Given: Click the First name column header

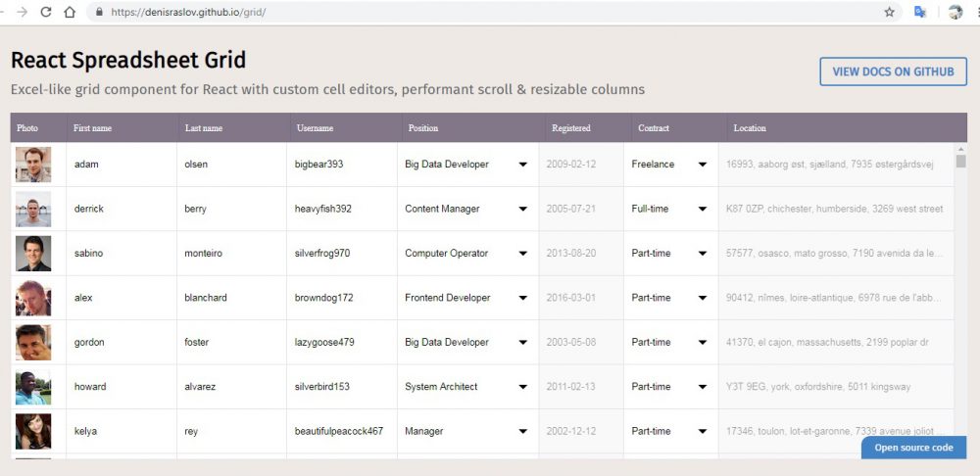Looking at the screenshot, I should point(92,128).
